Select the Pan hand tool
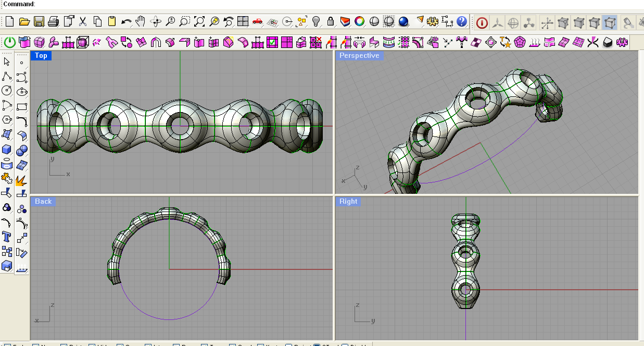This screenshot has height=346, width=644. click(x=141, y=21)
